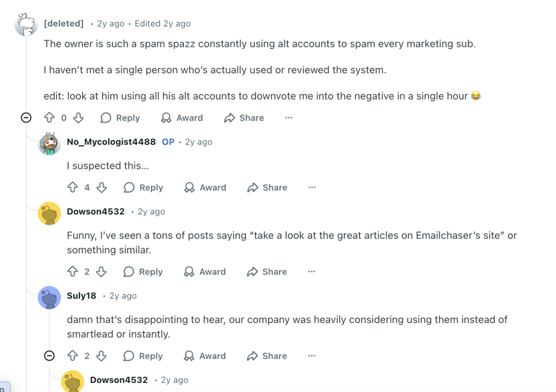
Task: Share Suly18's comment
Action: pyautogui.click(x=267, y=356)
